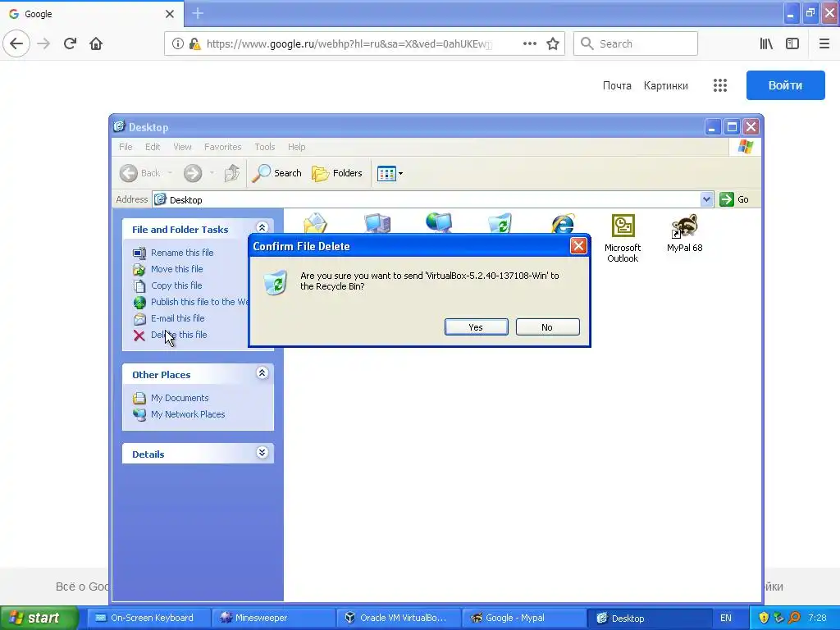This screenshot has width=840, height=630.
Task: Click the Up folder toolbar icon
Action: [231, 173]
